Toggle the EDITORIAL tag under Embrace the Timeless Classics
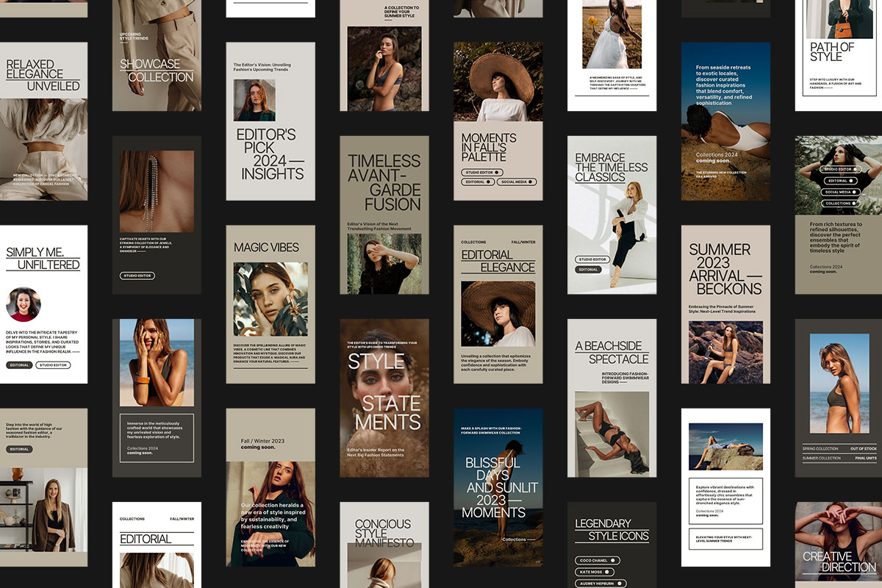The width and height of the screenshot is (882, 588). coord(588,269)
